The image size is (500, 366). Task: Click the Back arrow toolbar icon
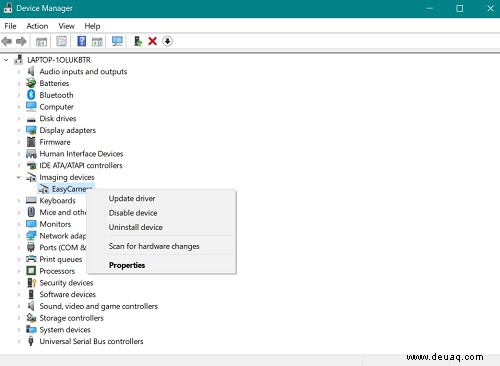7,41
